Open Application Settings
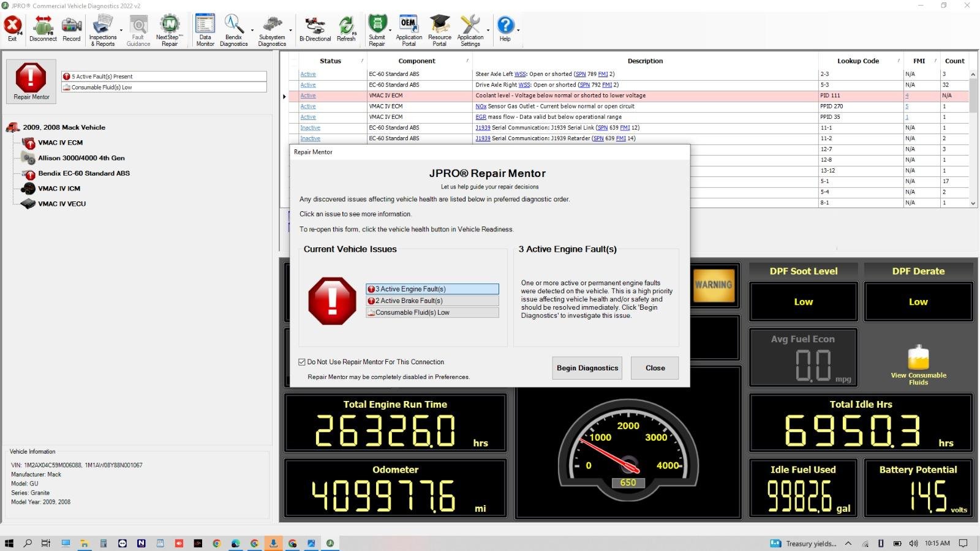 470,31
